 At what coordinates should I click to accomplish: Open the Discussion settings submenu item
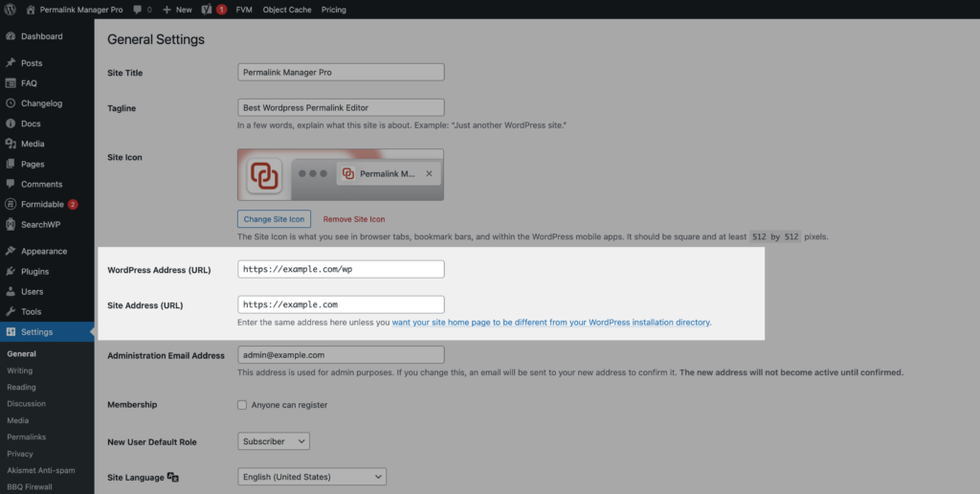(26, 403)
